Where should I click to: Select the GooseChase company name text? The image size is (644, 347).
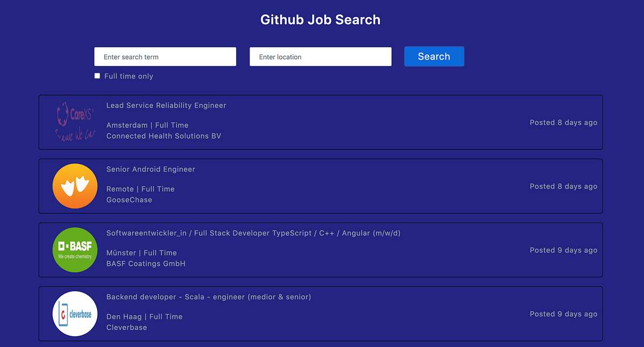129,199
